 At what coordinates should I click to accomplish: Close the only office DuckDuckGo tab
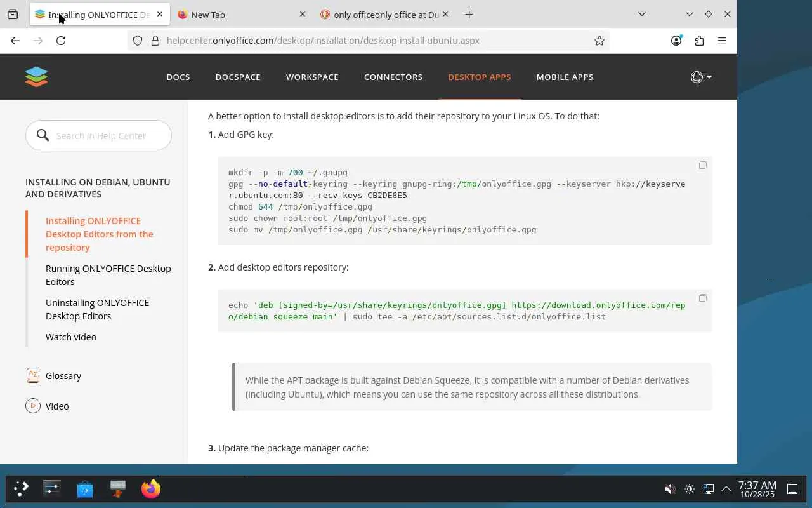(x=445, y=14)
